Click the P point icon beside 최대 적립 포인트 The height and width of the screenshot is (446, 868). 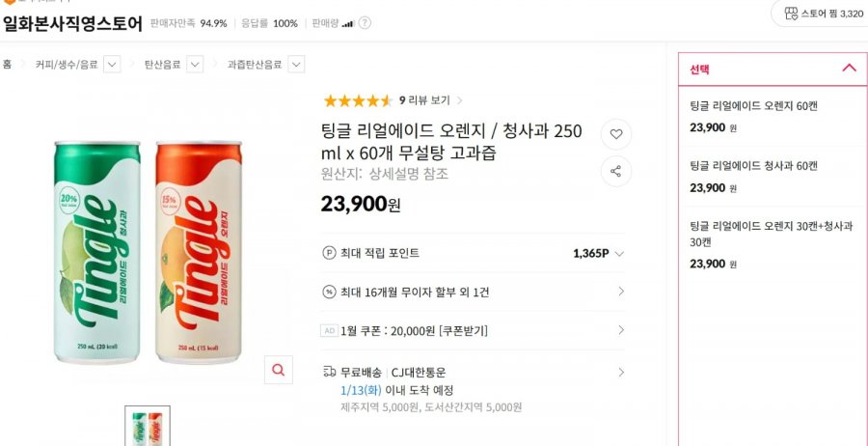click(x=329, y=253)
